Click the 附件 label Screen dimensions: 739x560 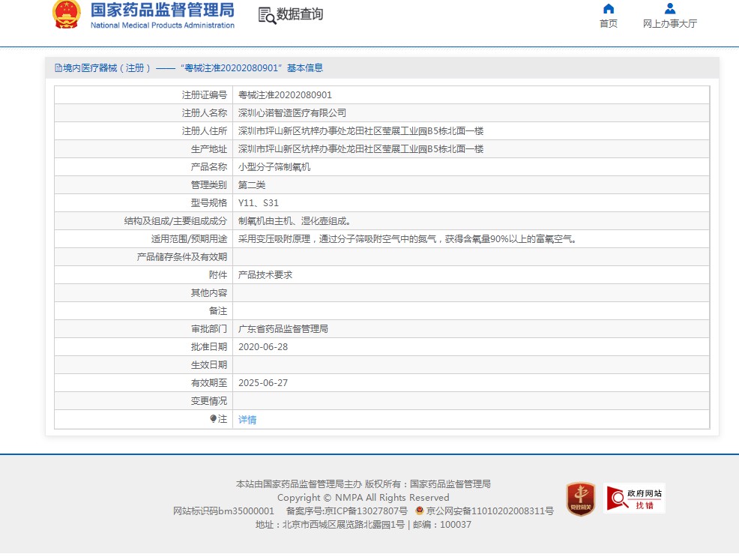pyautogui.click(x=218, y=275)
